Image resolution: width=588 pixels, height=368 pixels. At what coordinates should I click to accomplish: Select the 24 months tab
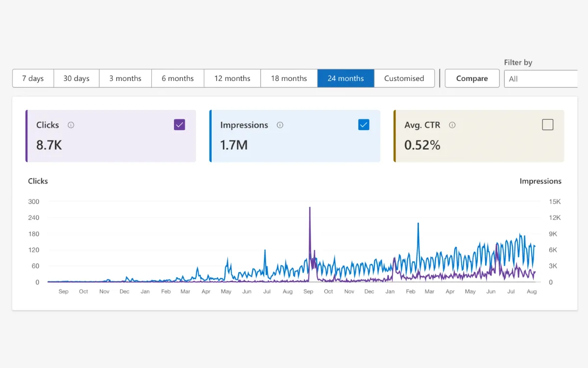tap(345, 79)
